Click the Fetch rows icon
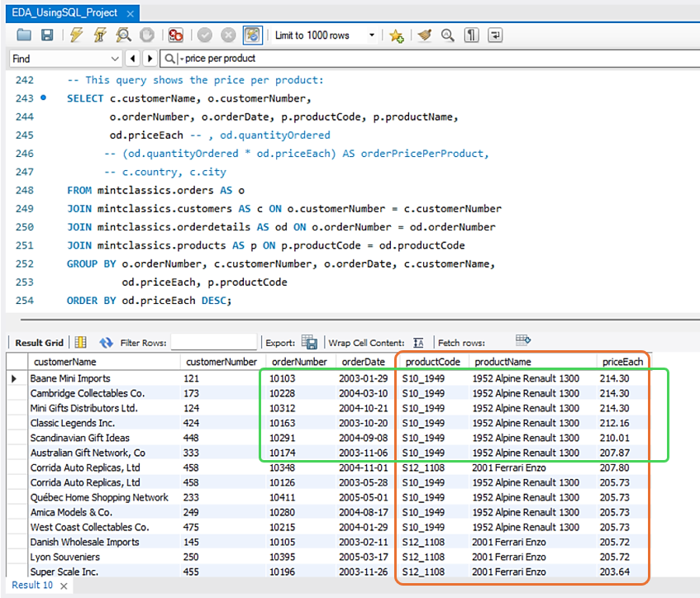This screenshot has width=700, height=598. [523, 340]
